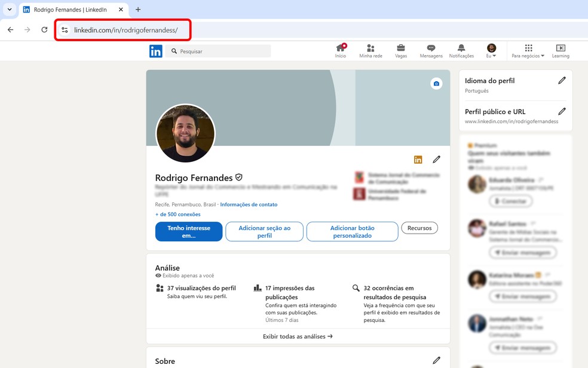Screen dimensions: 588x368
Task: Edit profile intro pencil icon
Action: pyautogui.click(x=437, y=160)
